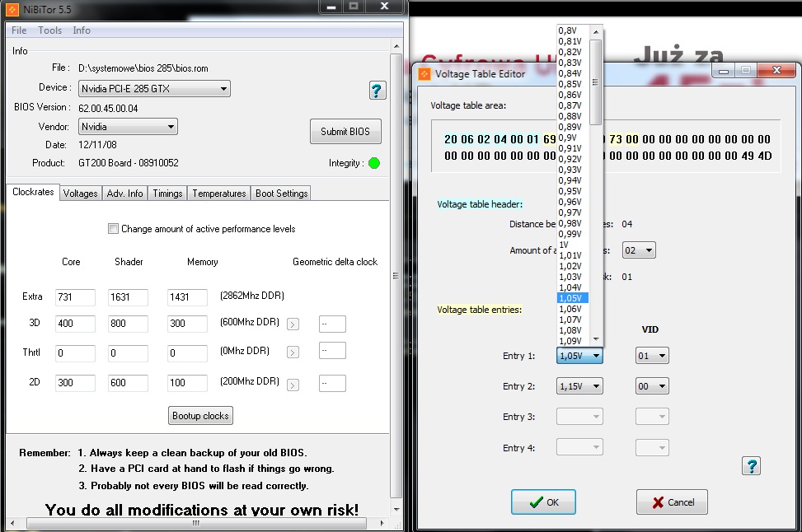Viewport: 802px width, 532px height.
Task: Select the Clockrates tab
Action: coord(33,192)
